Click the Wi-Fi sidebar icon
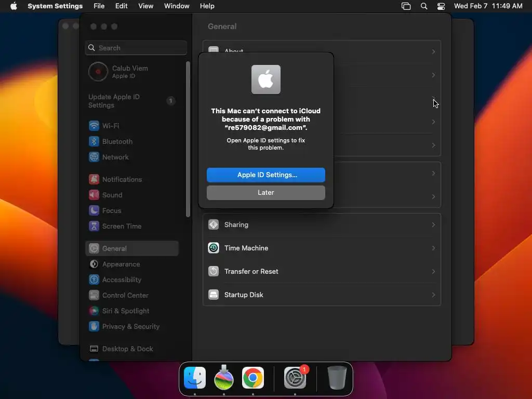The image size is (532, 399). click(x=94, y=126)
